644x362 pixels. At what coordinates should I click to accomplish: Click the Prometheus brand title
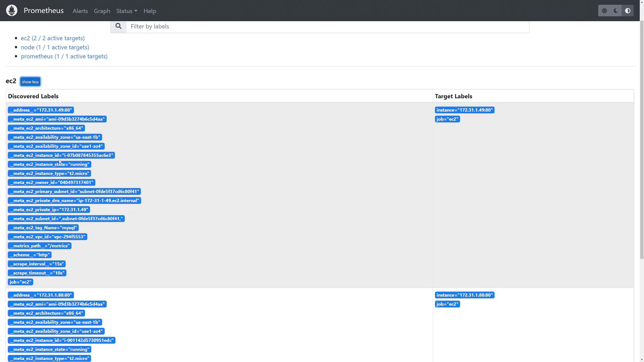(x=44, y=11)
